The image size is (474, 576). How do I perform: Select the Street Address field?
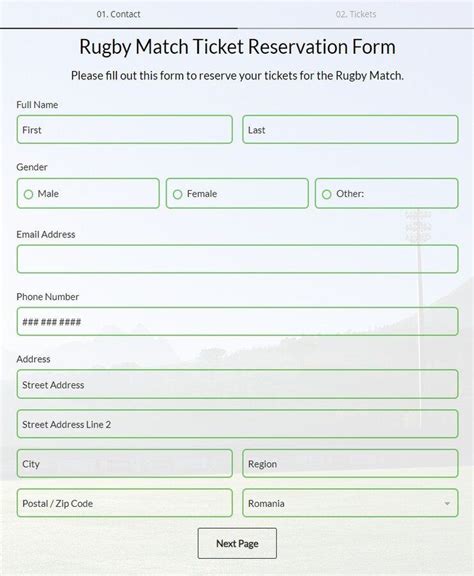click(x=237, y=384)
